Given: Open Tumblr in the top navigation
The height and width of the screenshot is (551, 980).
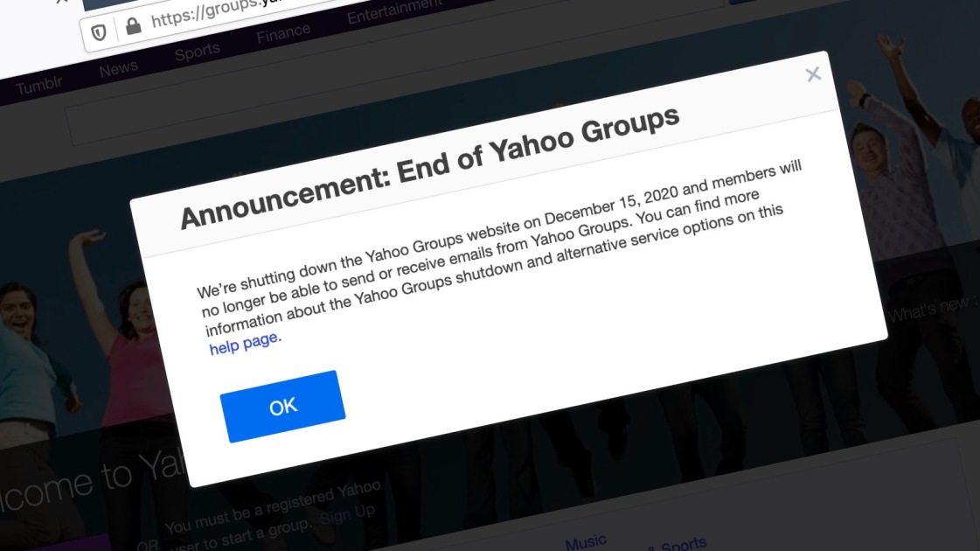Looking at the screenshot, I should pyautogui.click(x=39, y=87).
